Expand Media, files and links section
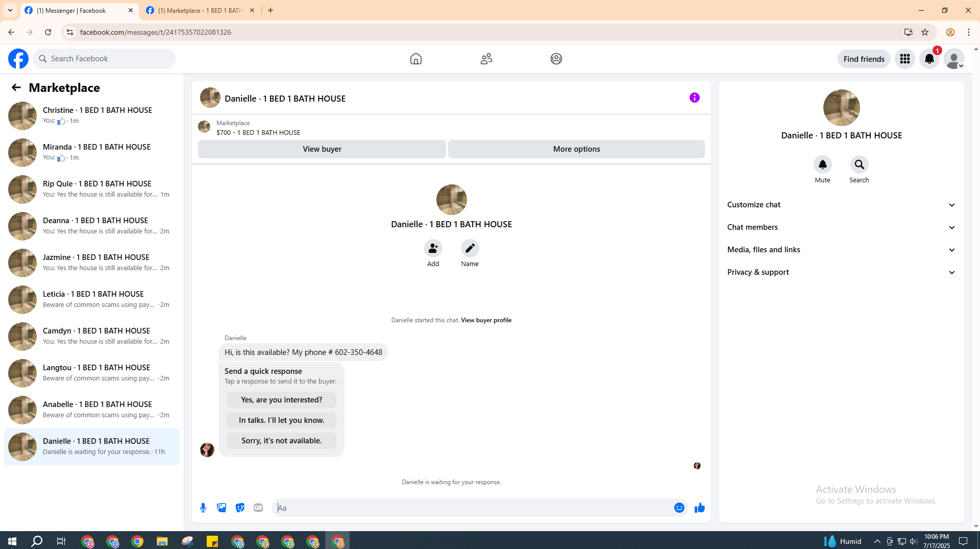 point(842,250)
